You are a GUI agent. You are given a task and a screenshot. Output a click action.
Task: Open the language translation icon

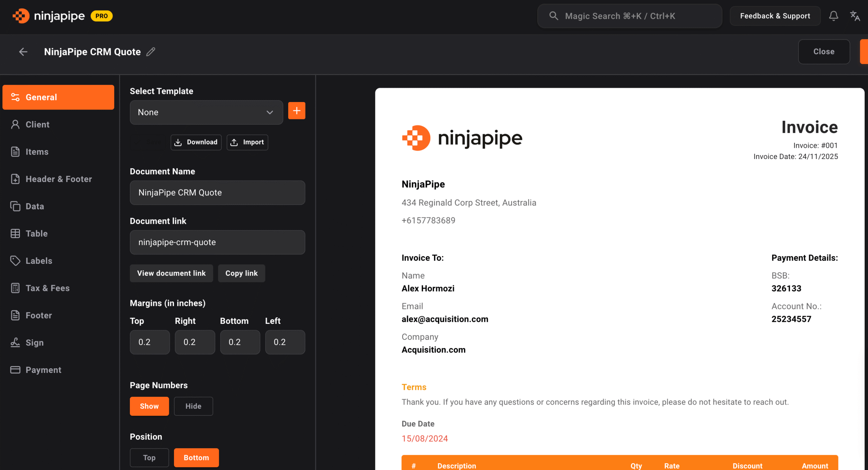[x=855, y=16]
